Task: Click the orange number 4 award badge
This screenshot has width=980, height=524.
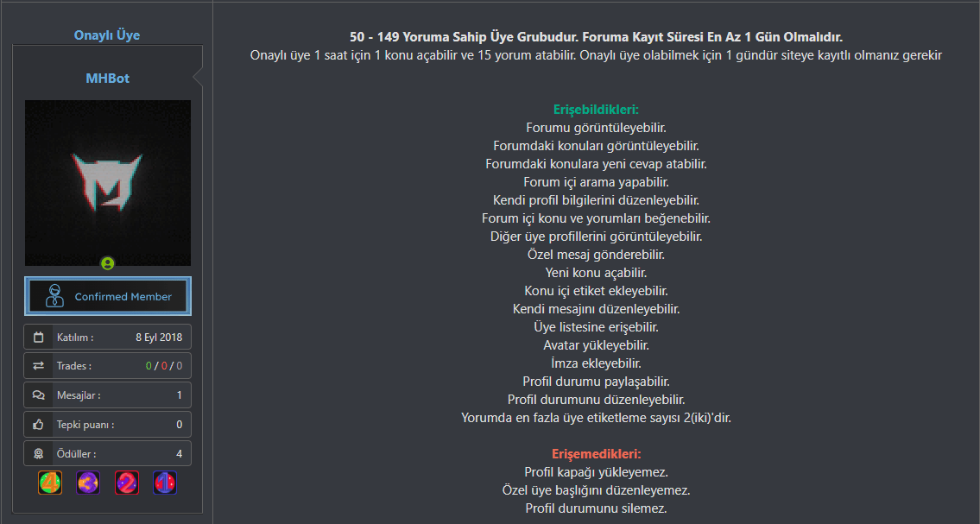Action: [x=50, y=483]
